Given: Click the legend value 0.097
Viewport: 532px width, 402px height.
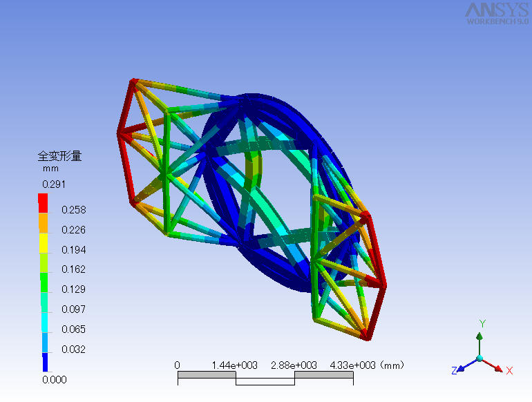Looking at the screenshot, I should (x=74, y=309).
